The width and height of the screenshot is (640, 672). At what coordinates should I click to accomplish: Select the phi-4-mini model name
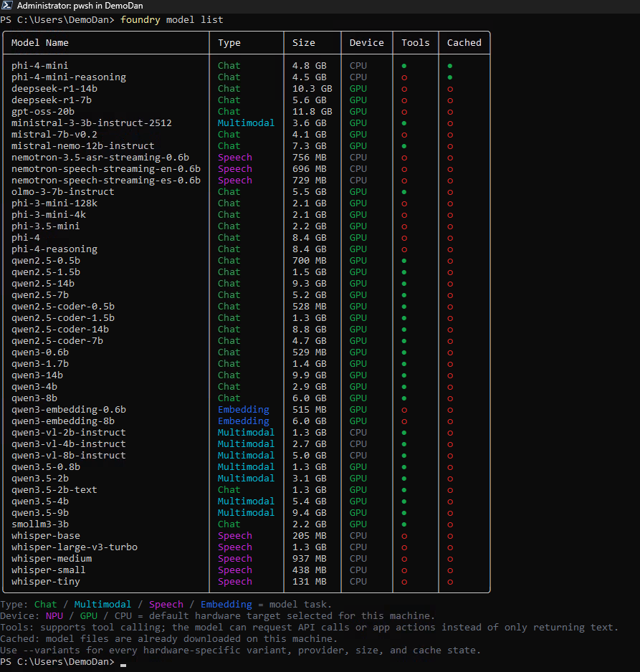[x=40, y=66]
